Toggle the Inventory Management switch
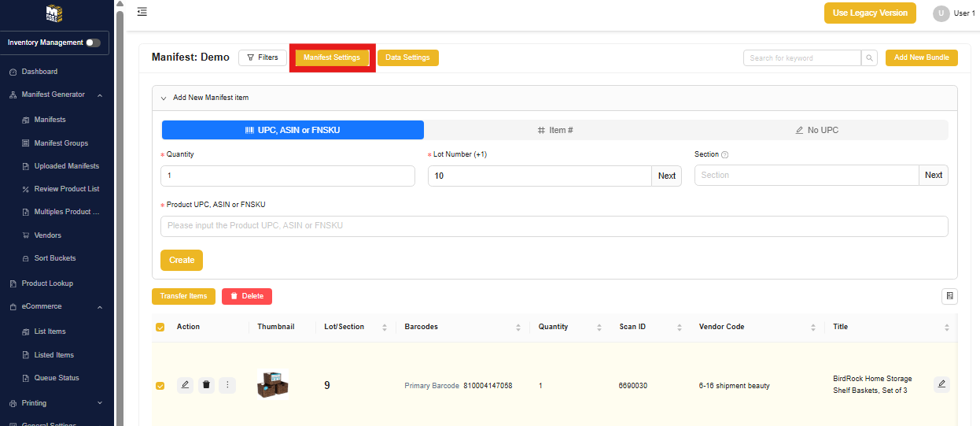Screen dimensions: 980x426 93,43
